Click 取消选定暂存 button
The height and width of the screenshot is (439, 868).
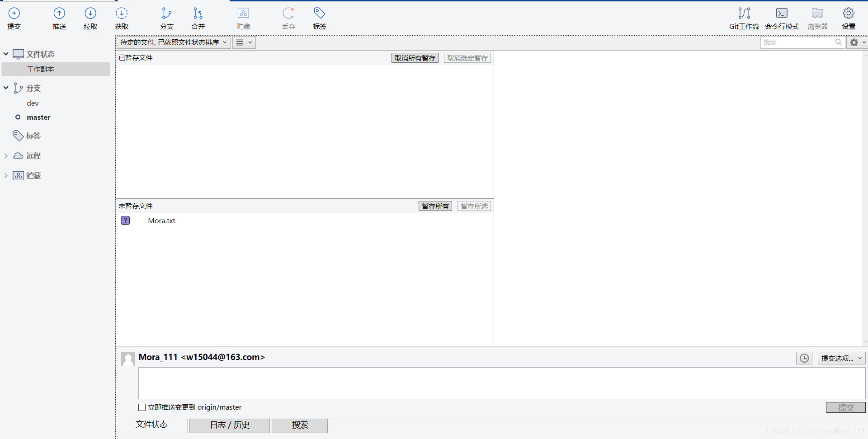(467, 58)
